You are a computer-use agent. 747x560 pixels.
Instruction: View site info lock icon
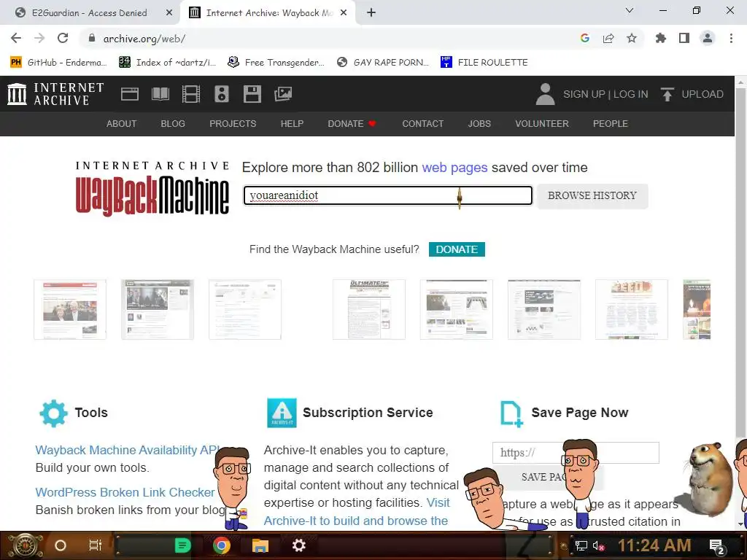pos(92,38)
